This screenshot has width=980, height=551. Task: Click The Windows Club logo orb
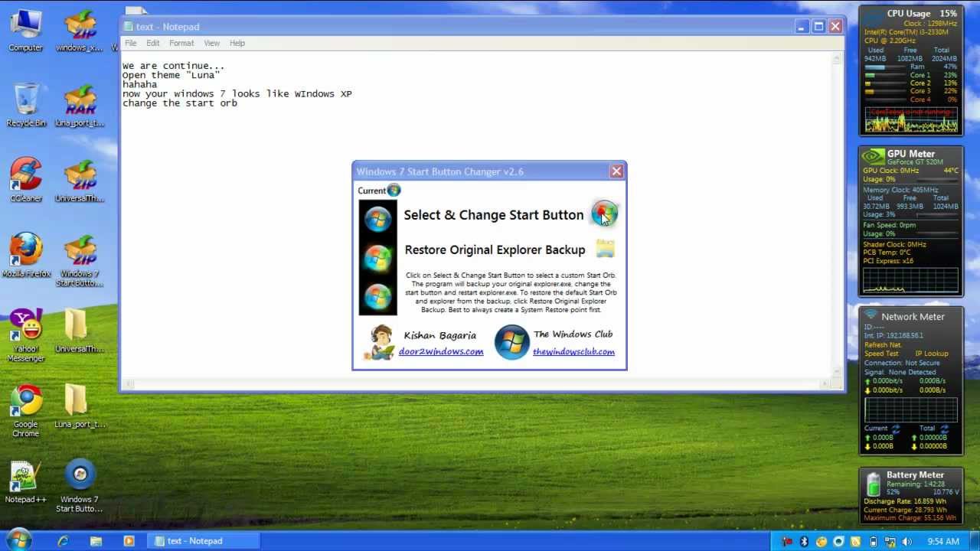[x=511, y=342]
